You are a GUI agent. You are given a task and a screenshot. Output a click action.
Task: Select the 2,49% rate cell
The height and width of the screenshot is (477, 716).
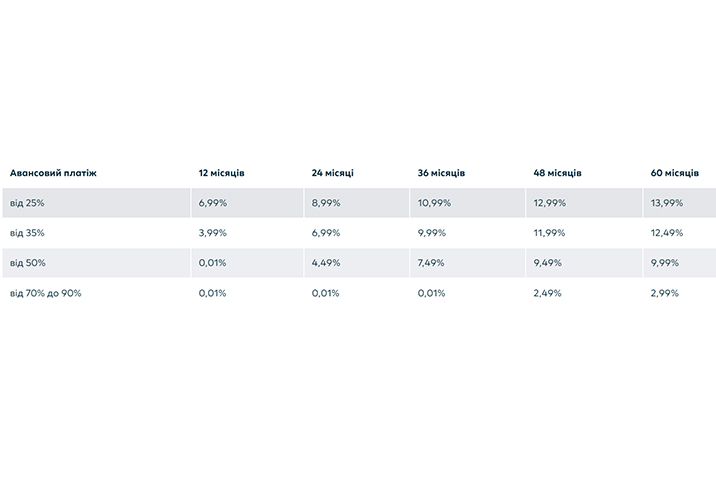coord(548,293)
